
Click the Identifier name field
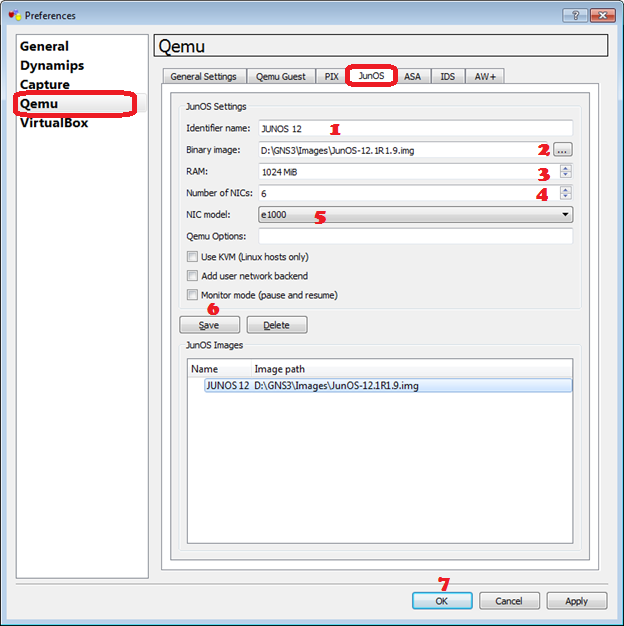point(416,129)
